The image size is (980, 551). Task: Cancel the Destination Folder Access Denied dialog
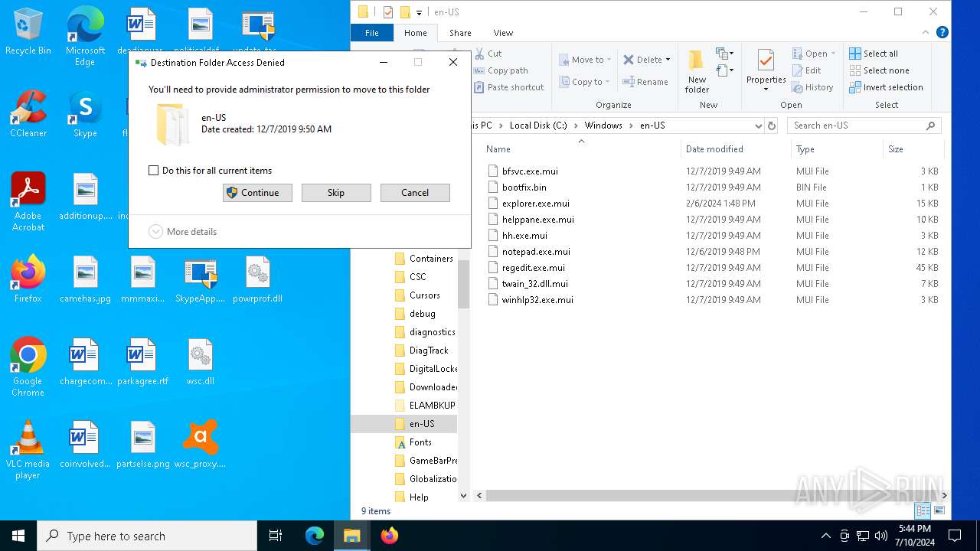(x=415, y=193)
